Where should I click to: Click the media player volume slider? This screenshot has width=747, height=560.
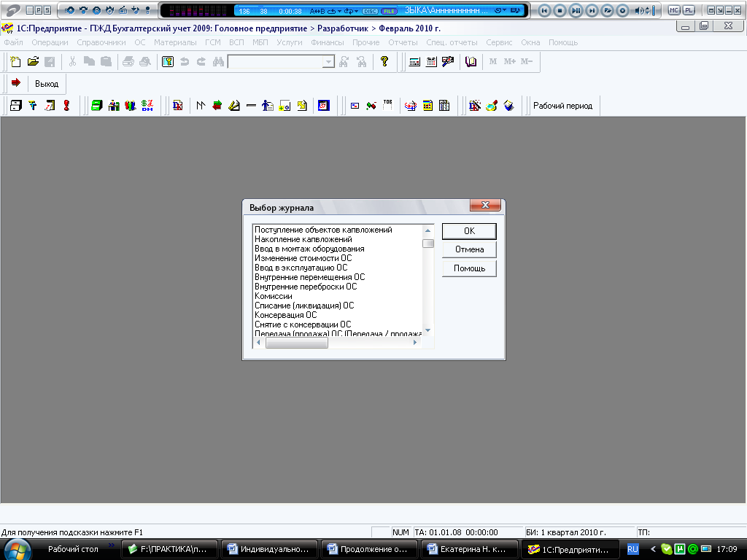[x=653, y=10]
